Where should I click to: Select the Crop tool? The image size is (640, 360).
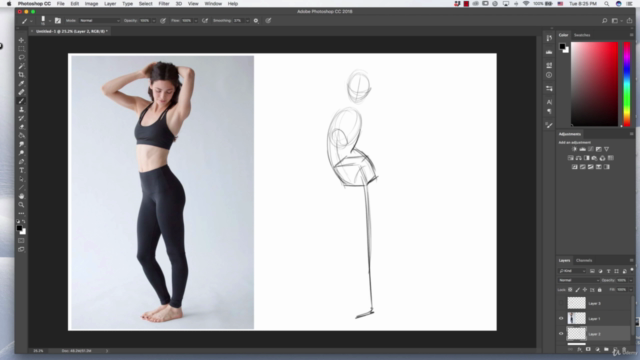pos(21,75)
